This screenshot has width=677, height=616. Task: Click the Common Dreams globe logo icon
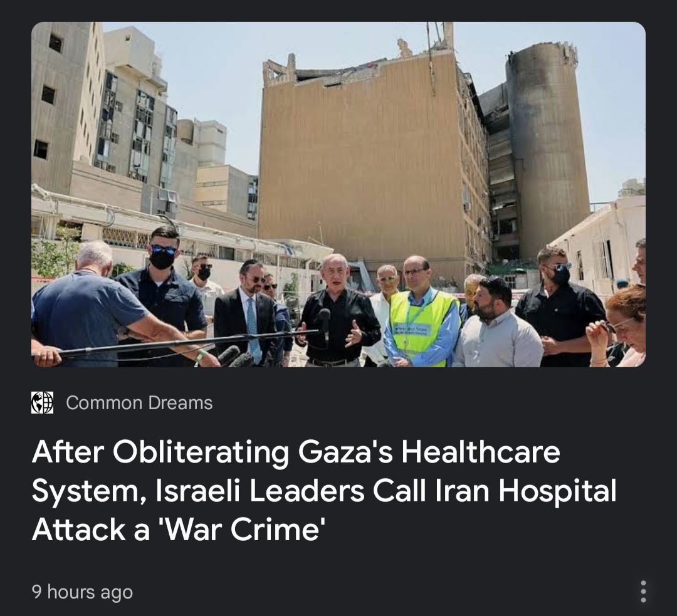click(x=43, y=402)
